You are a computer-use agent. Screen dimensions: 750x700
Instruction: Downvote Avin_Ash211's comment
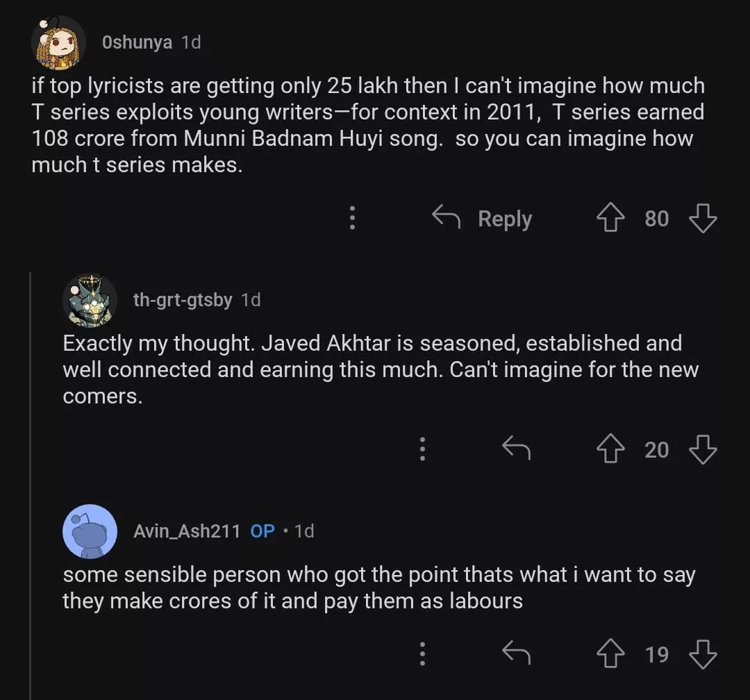702,654
